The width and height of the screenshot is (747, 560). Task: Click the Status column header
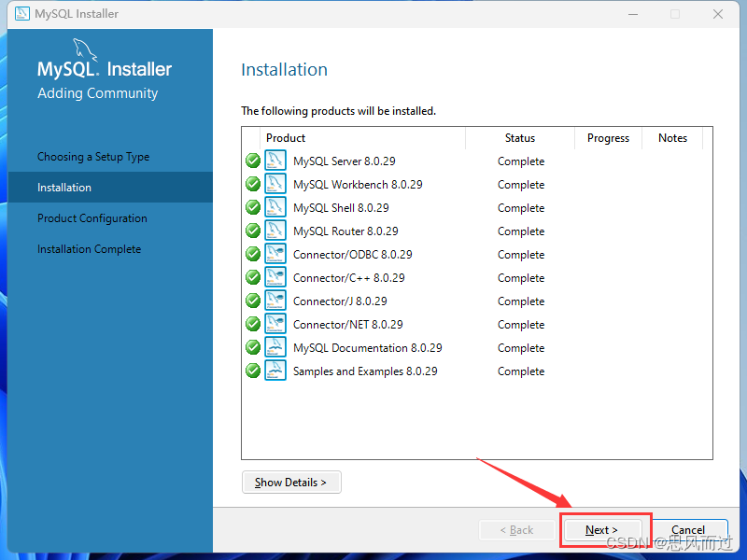point(520,138)
